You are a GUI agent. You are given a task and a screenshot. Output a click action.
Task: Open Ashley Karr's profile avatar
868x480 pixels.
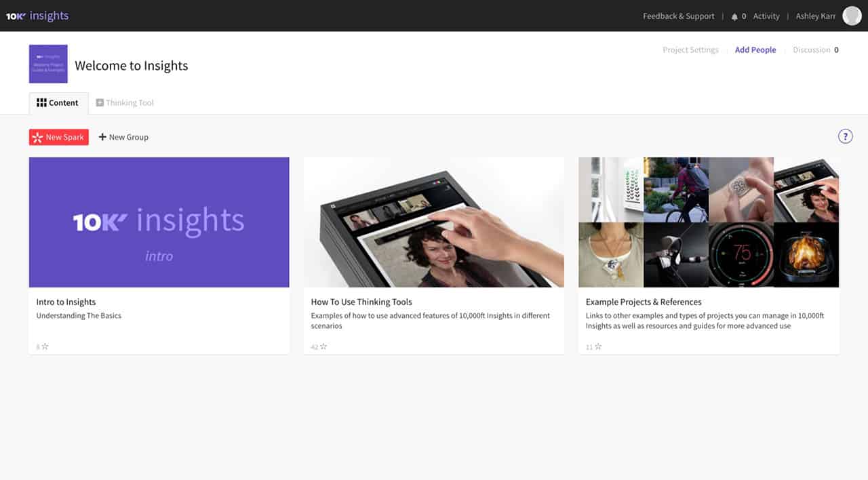852,16
